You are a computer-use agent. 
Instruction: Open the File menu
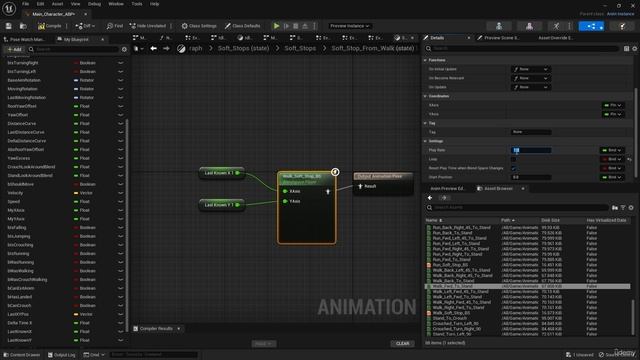click(x=25, y=4)
